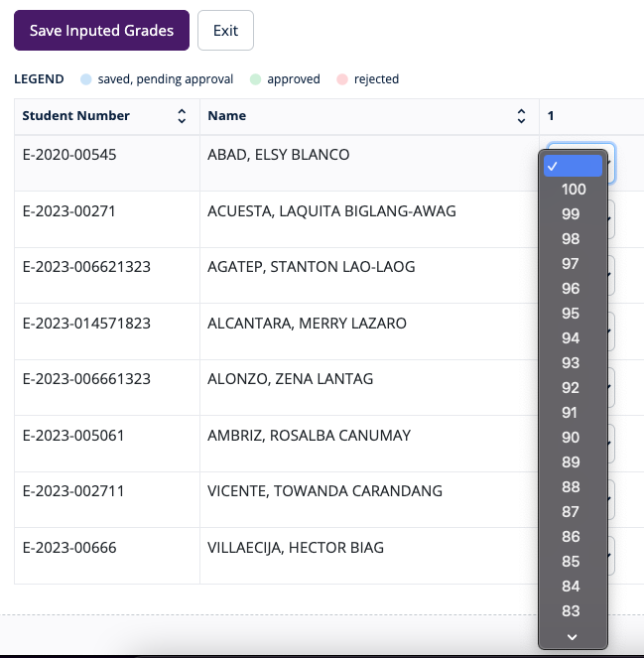Sort by Name column arrows
This screenshot has width=644, height=658.
pos(522,116)
